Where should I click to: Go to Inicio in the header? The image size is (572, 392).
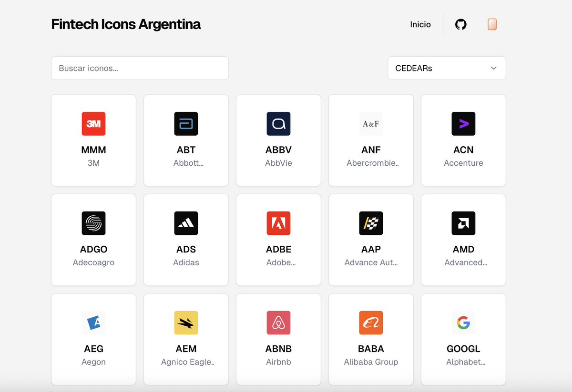tap(420, 24)
